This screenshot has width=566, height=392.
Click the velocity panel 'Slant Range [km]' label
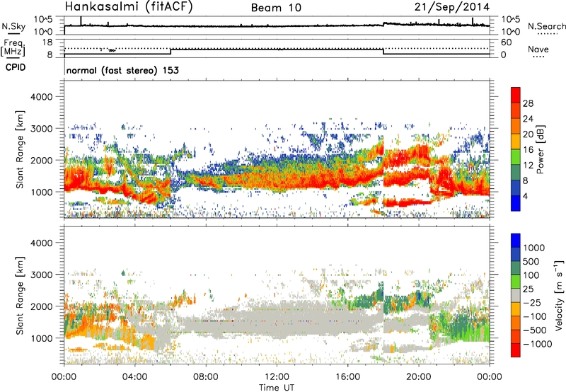point(20,295)
